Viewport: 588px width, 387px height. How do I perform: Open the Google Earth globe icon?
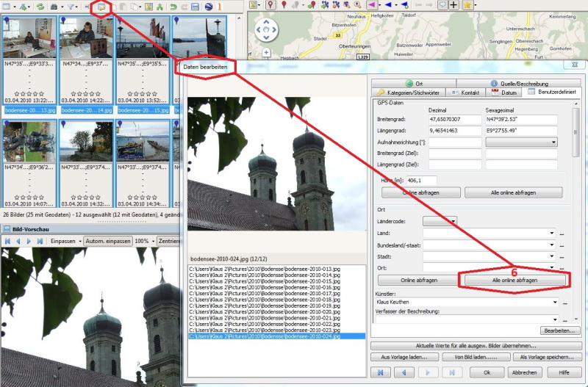pos(209,7)
